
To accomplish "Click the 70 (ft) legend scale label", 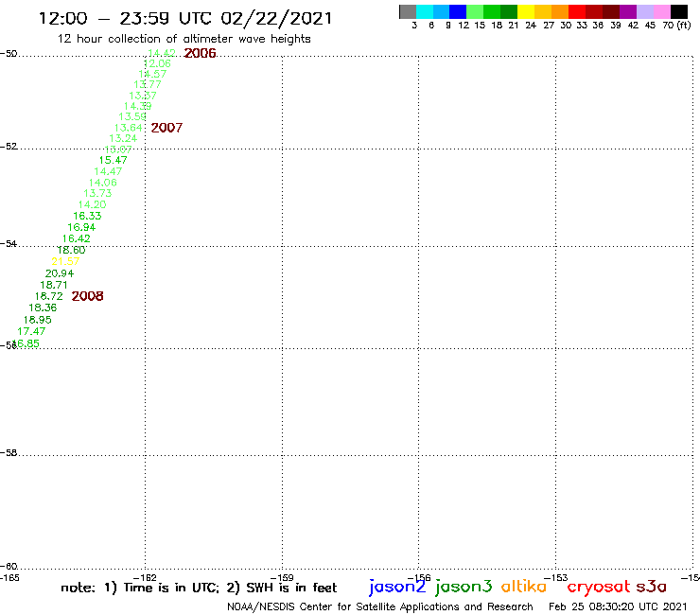I will coord(676,26).
